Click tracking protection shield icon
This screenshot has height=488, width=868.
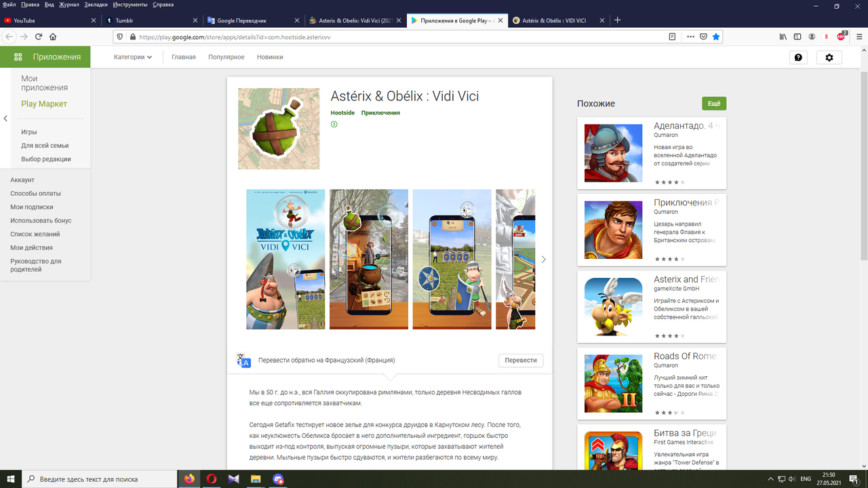click(x=121, y=37)
